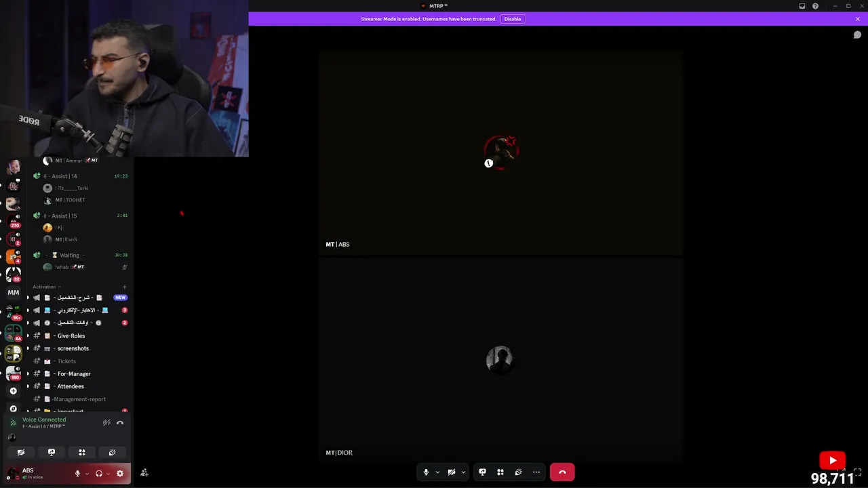Dismiss the Streamer Mode banner
868x488 pixels.
point(858,19)
